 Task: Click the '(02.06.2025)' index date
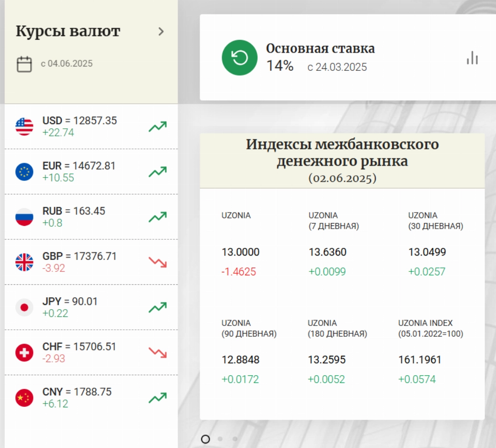coord(342,178)
